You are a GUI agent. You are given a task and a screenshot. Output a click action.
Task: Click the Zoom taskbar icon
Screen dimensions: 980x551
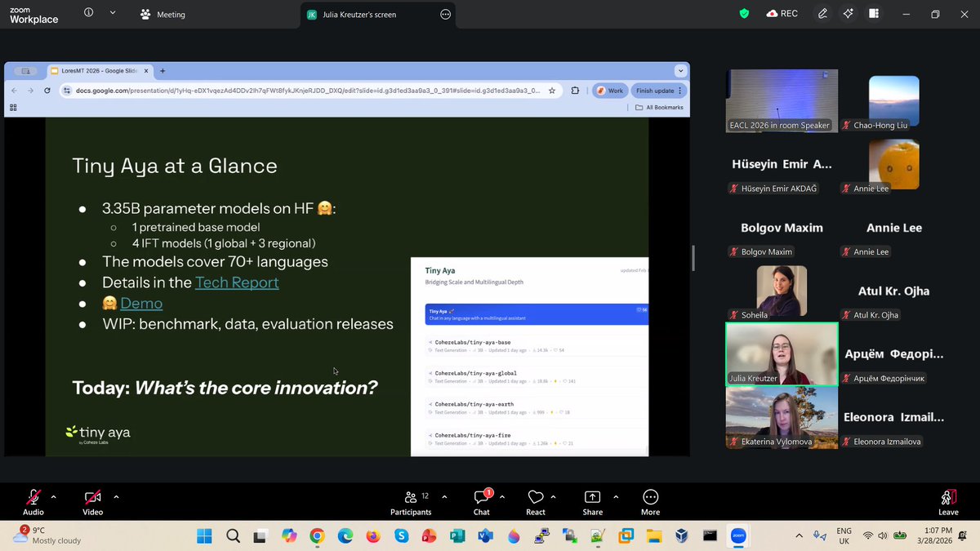point(738,535)
